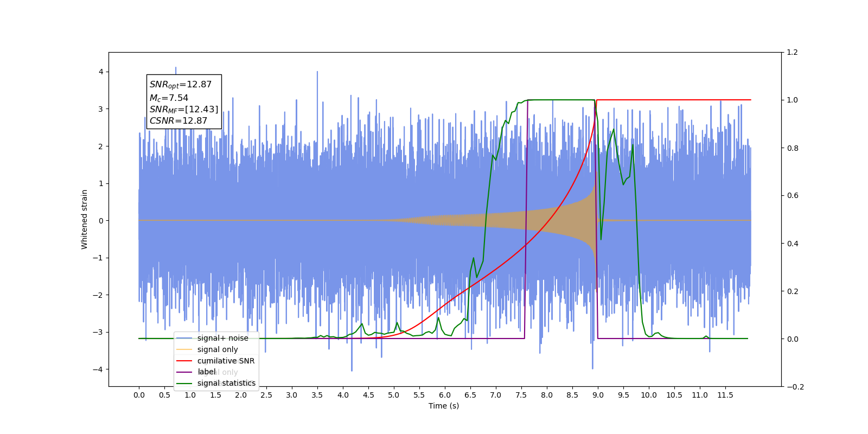Viewport: 868px width, 434px height.
Task: Click the blue line swatch in legend
Action: (184, 338)
